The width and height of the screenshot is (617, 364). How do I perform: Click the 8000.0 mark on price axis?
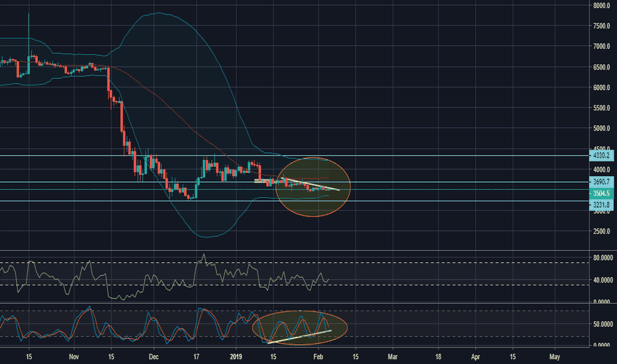click(602, 5)
